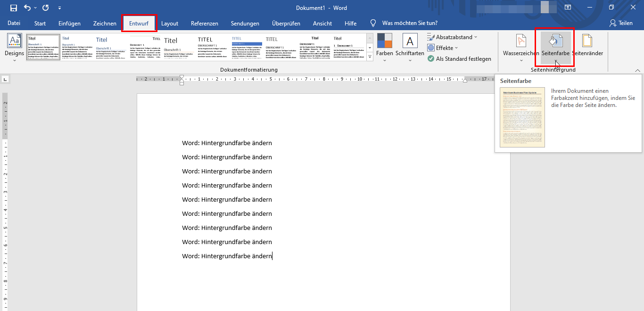Image resolution: width=644 pixels, height=311 pixels.
Task: Open the Datei menu
Action: tap(14, 24)
